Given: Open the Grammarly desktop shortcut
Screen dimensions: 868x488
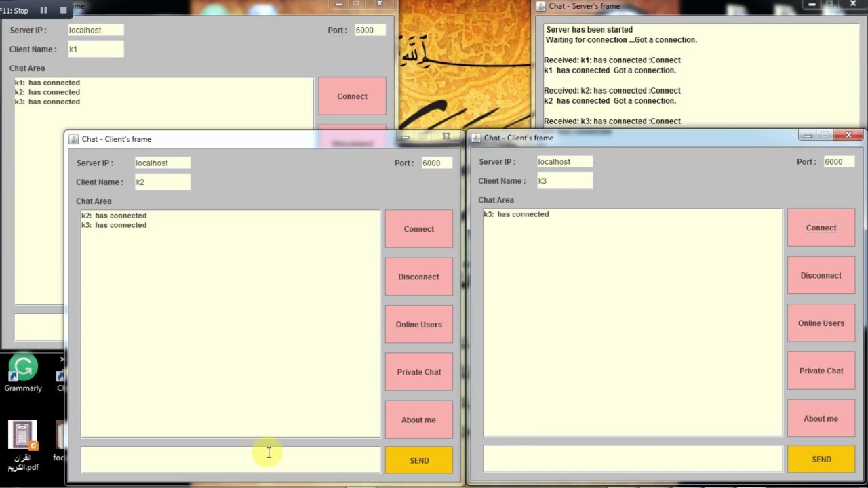Looking at the screenshot, I should pos(23,373).
